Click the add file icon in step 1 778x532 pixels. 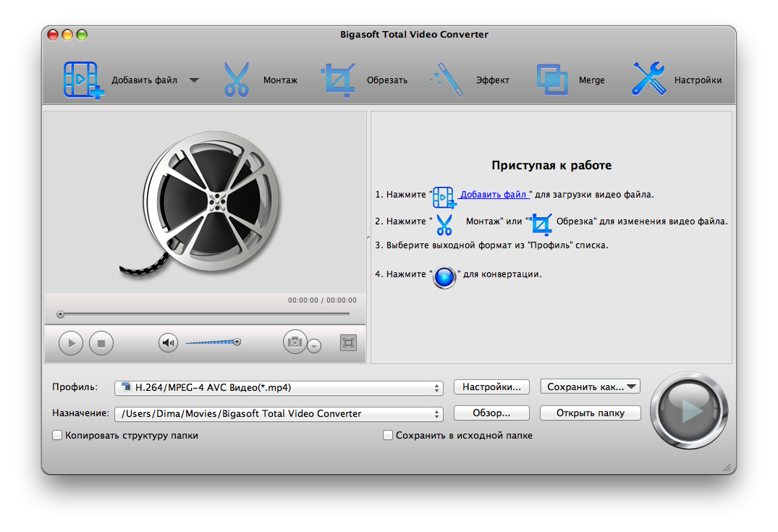444,197
